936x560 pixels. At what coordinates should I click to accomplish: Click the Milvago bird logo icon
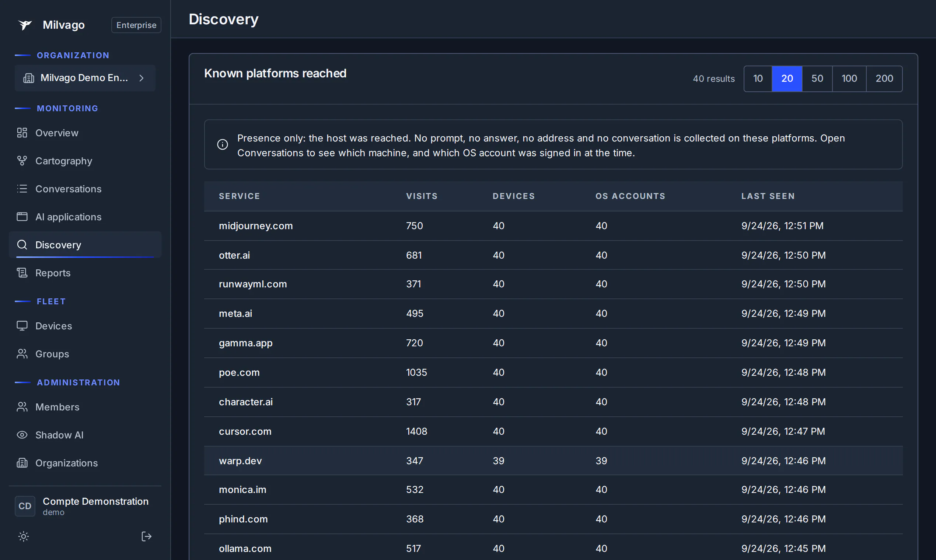(25, 25)
